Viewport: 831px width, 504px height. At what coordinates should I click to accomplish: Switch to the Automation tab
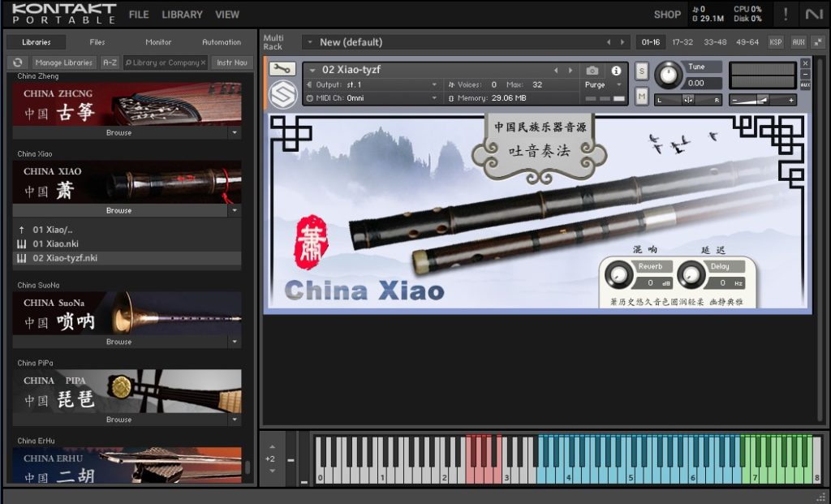coord(222,42)
